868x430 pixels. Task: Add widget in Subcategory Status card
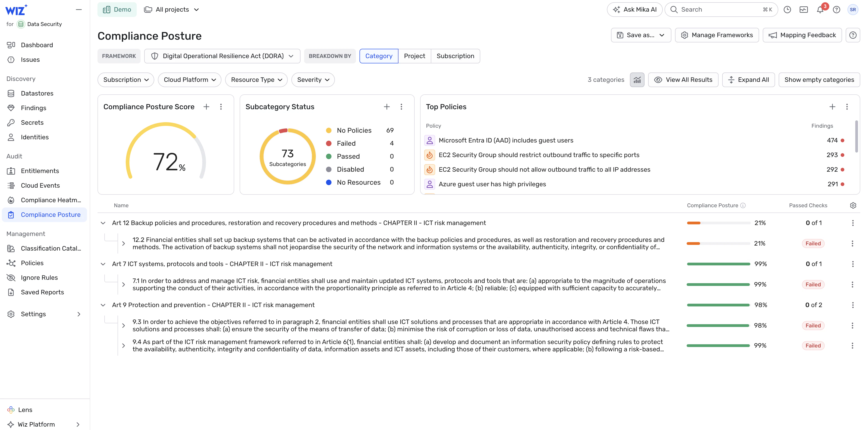387,106
